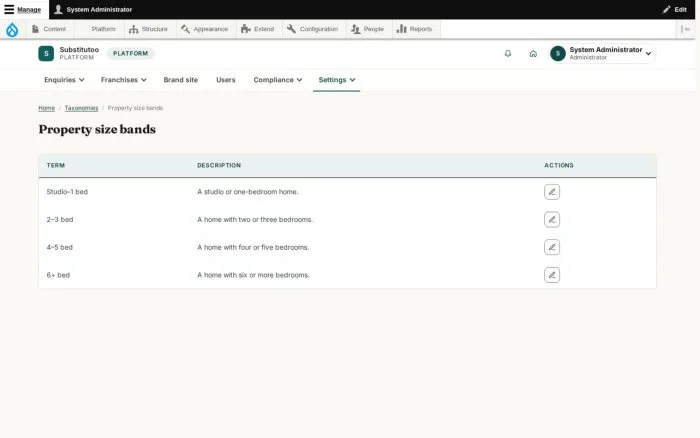Open the People admin menu
The height and width of the screenshot is (438, 700).
(x=367, y=29)
